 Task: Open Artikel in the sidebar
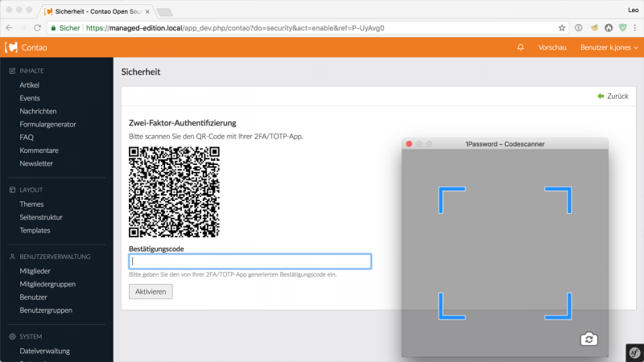click(x=30, y=84)
